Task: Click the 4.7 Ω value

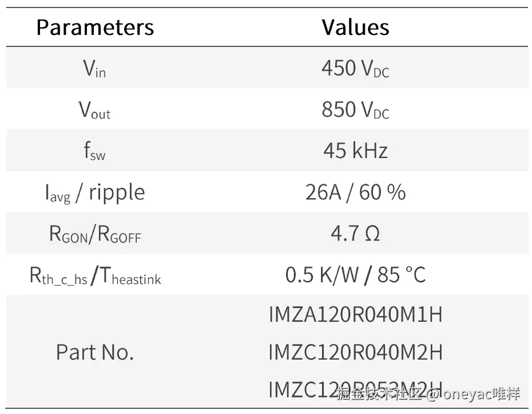Action: 355,234
